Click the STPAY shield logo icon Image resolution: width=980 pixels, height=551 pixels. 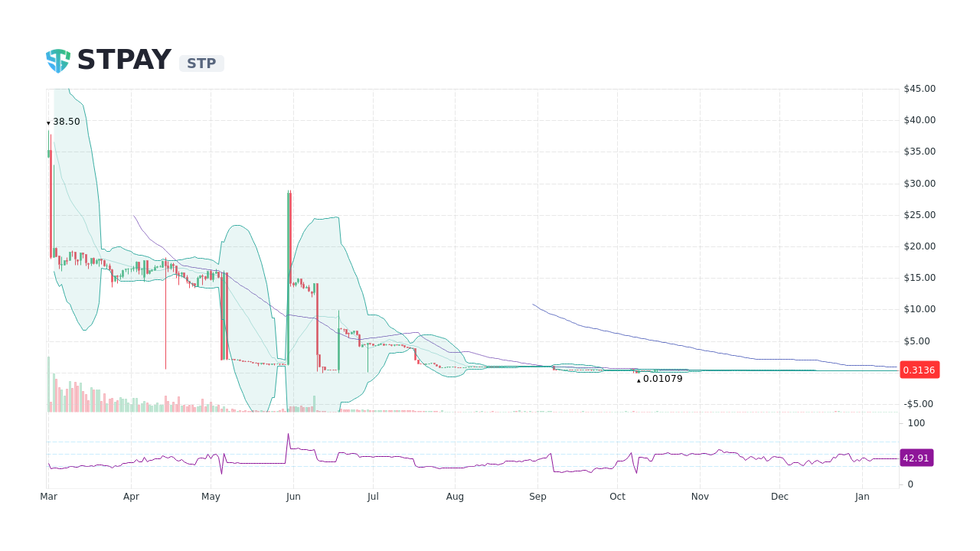click(x=57, y=60)
